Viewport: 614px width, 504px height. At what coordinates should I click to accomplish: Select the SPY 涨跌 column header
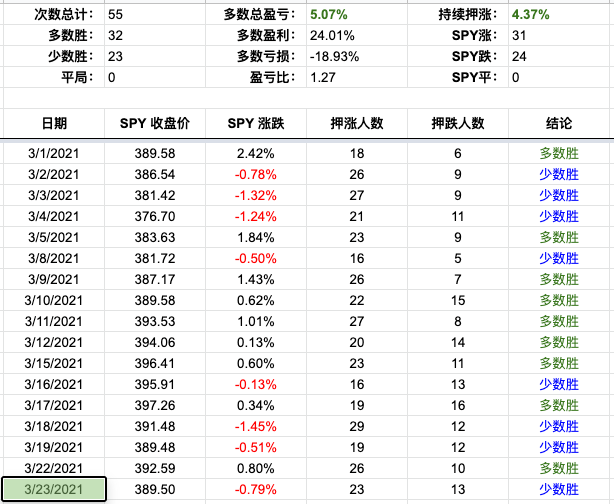pos(255,123)
